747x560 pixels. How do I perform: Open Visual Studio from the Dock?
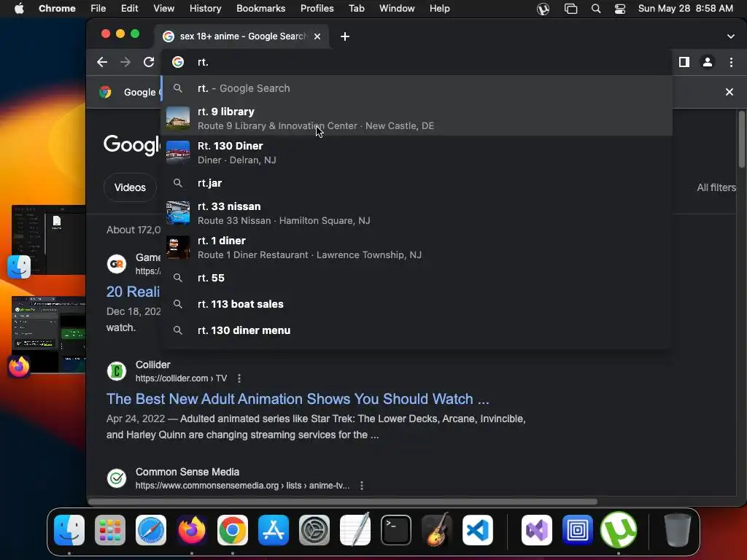pyautogui.click(x=537, y=530)
